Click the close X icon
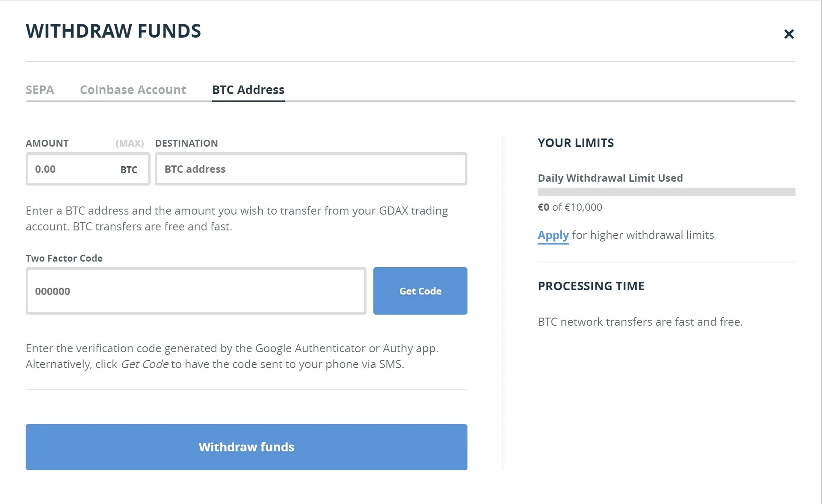 [789, 33]
